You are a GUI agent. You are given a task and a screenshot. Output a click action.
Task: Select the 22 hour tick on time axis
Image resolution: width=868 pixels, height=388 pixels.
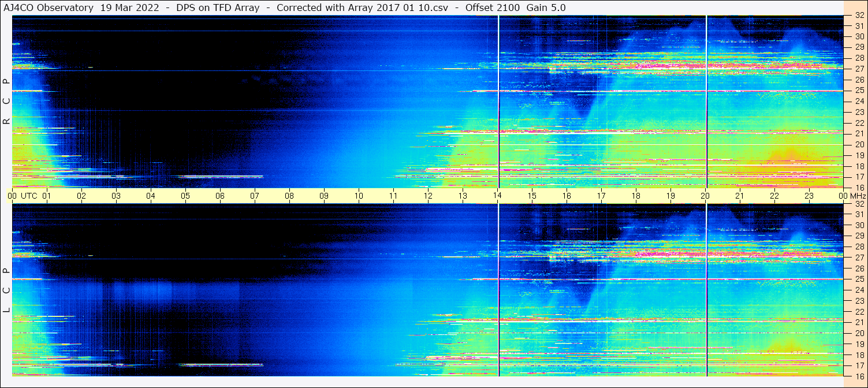click(x=774, y=196)
